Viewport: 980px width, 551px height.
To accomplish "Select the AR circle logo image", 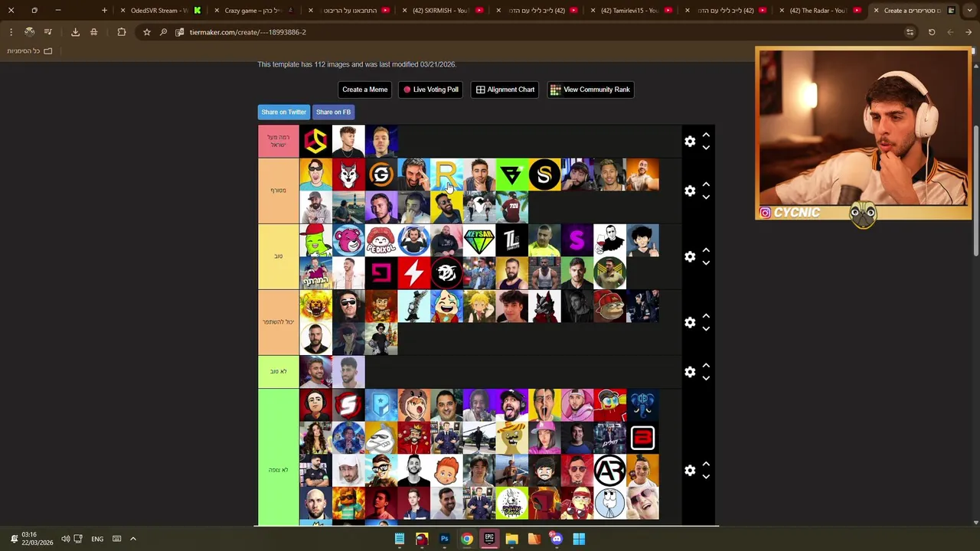I will [610, 471].
